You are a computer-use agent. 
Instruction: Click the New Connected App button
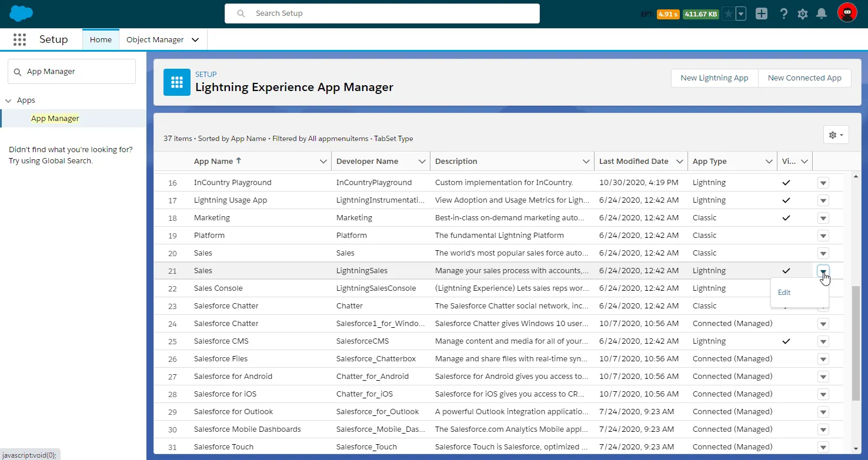pos(804,78)
